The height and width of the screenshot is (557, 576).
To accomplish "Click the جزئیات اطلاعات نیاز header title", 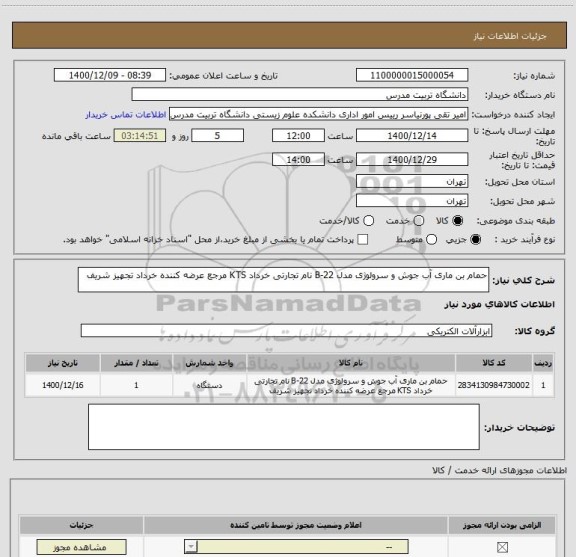I will point(510,36).
